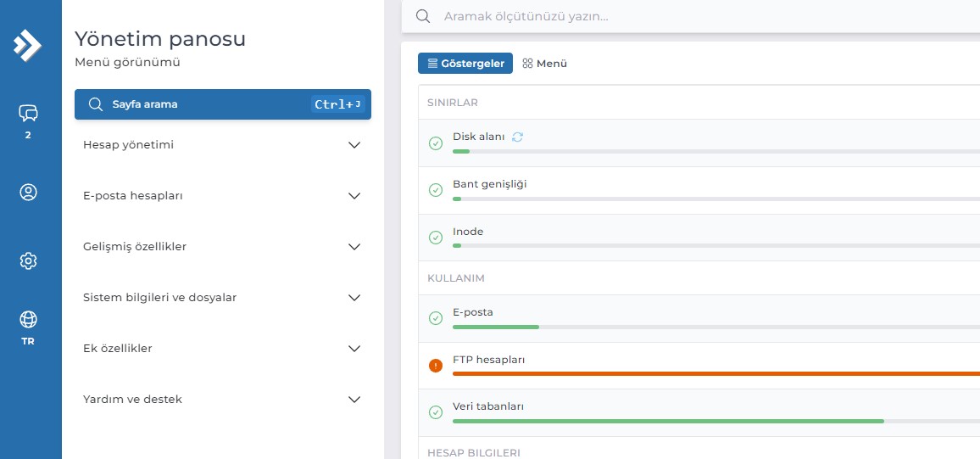Expand Sistem bilgileri ve dosyalar section
The height and width of the screenshot is (459, 980).
(x=222, y=298)
